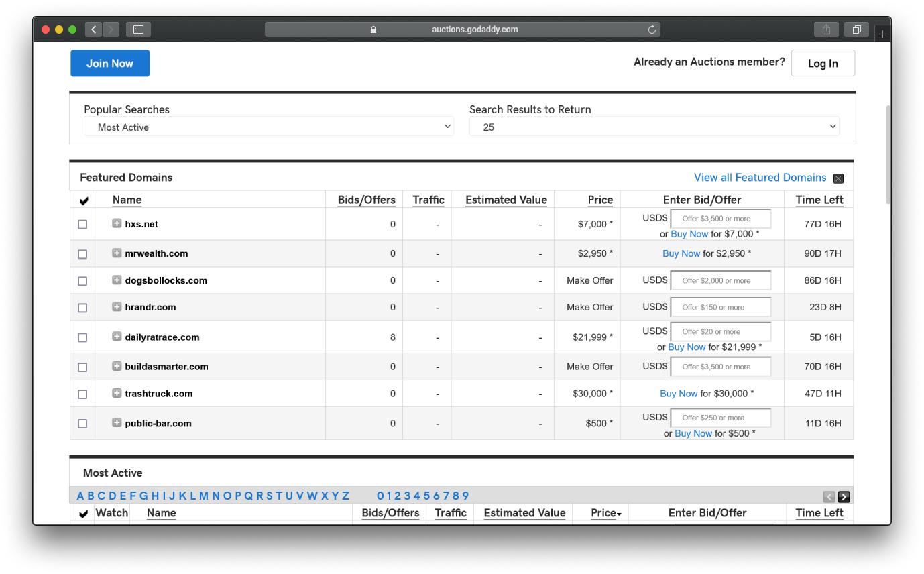Check the box for dogsbollocks.com
Screen dimensions: 924x574
[82, 281]
